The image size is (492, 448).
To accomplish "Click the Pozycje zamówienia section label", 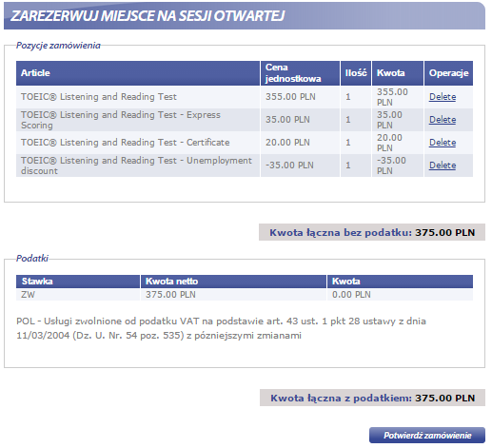I will 58,46.
